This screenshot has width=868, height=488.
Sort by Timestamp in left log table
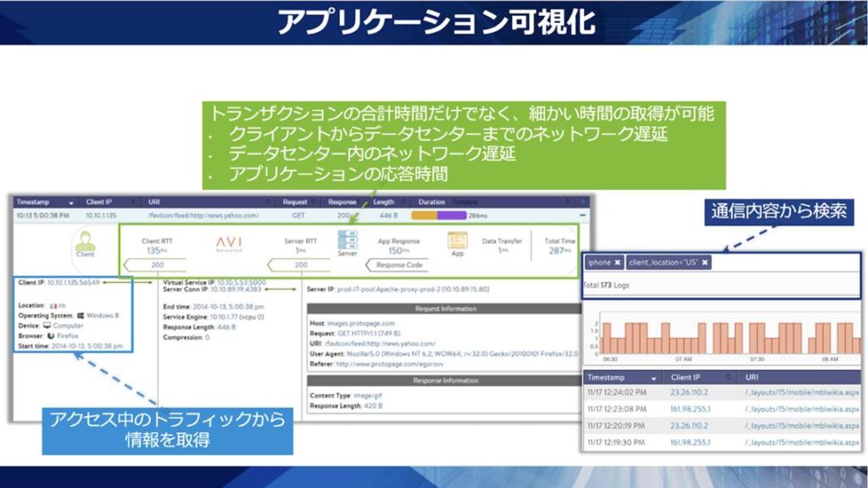click(x=44, y=202)
